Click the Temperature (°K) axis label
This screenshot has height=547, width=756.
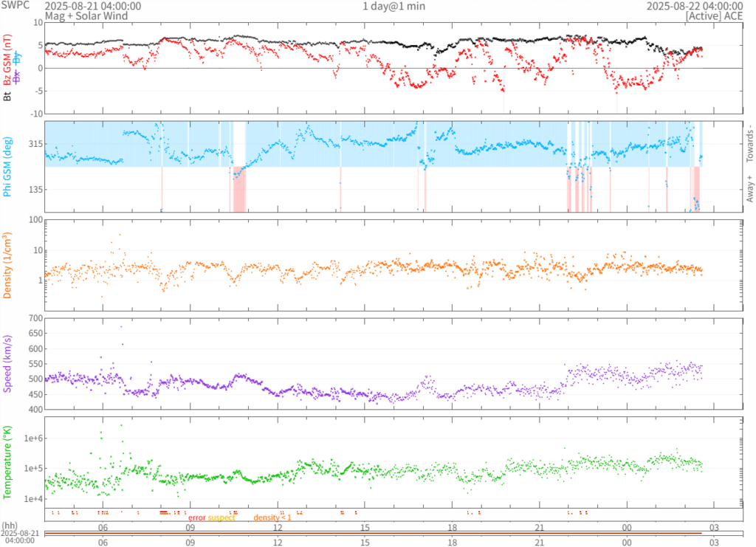click(8, 461)
